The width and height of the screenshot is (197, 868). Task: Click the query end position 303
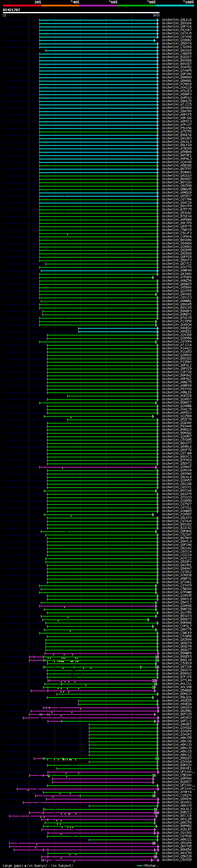coord(155,15)
